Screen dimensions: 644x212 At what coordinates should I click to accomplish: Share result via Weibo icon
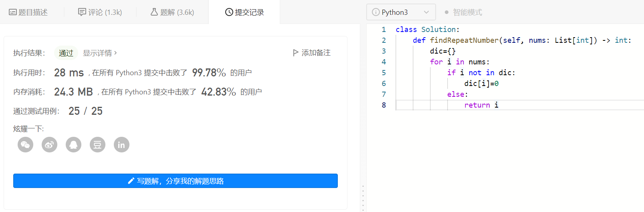tap(49, 145)
